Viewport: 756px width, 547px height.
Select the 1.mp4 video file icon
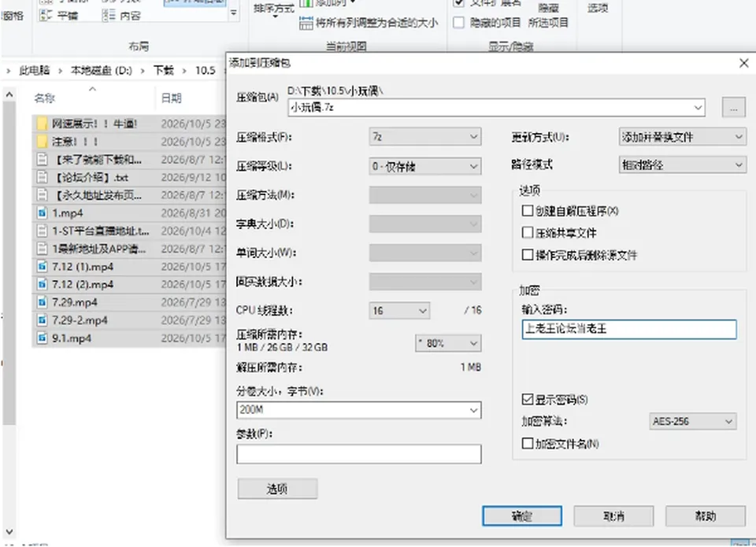click(42, 213)
